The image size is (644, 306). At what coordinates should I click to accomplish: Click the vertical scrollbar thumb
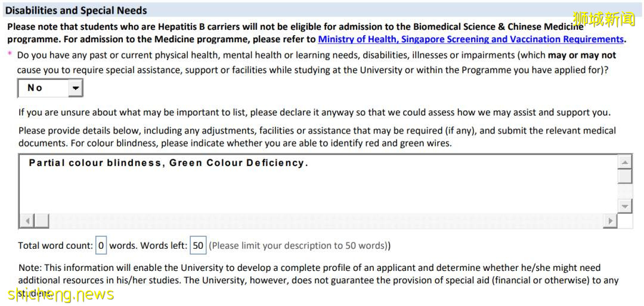(624, 177)
